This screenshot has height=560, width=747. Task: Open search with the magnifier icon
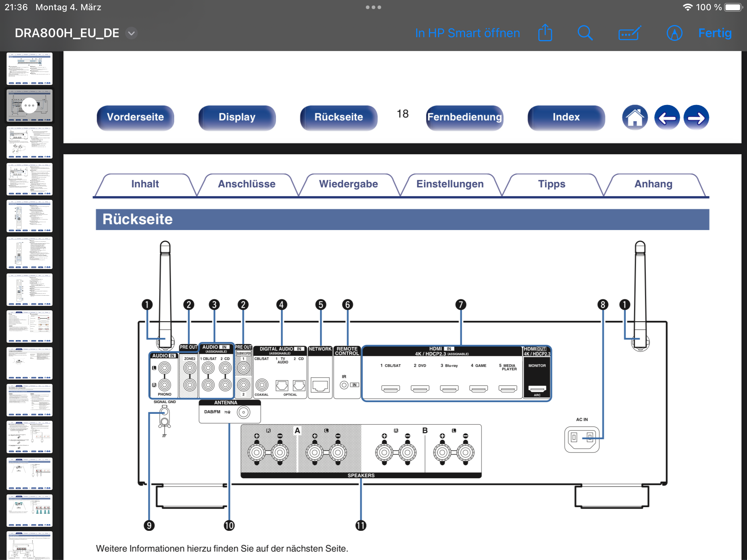585,33
